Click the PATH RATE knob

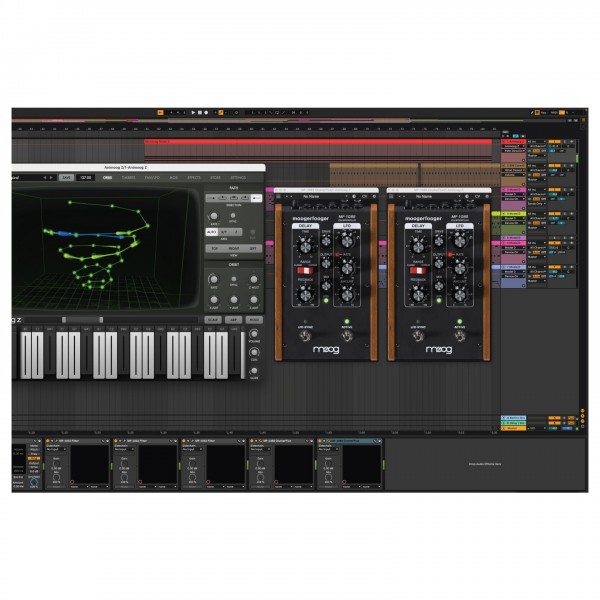point(214,216)
